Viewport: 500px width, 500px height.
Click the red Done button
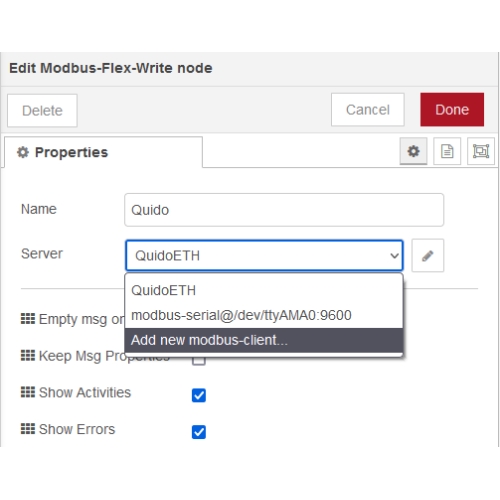click(452, 109)
